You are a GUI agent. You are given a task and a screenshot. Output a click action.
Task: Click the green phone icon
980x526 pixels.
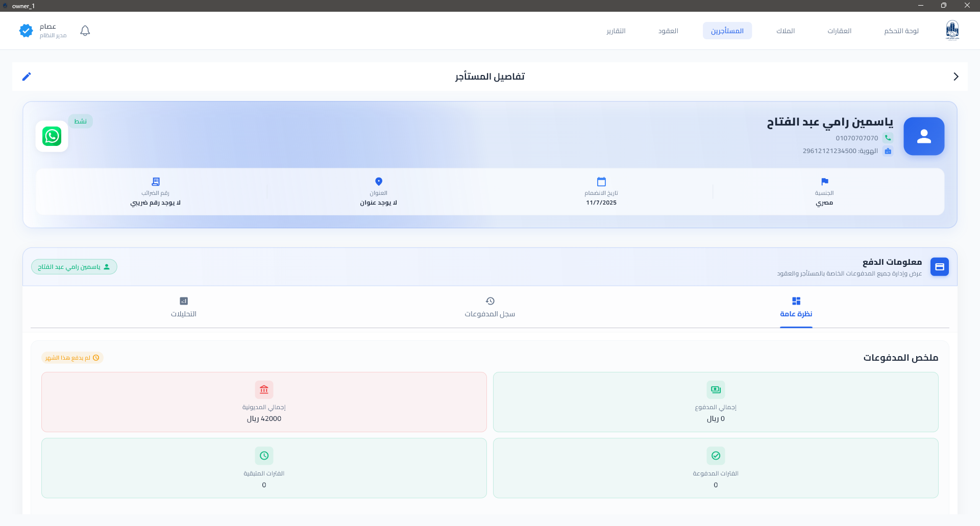(x=888, y=138)
